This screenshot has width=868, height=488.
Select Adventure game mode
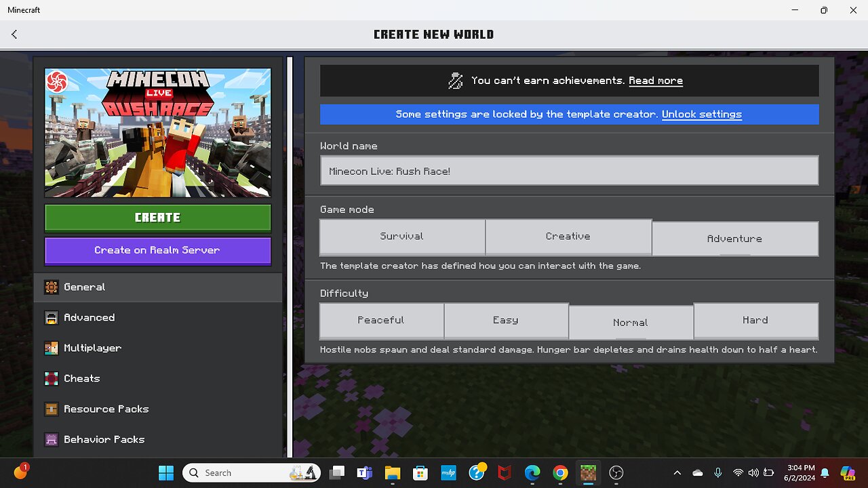(735, 239)
